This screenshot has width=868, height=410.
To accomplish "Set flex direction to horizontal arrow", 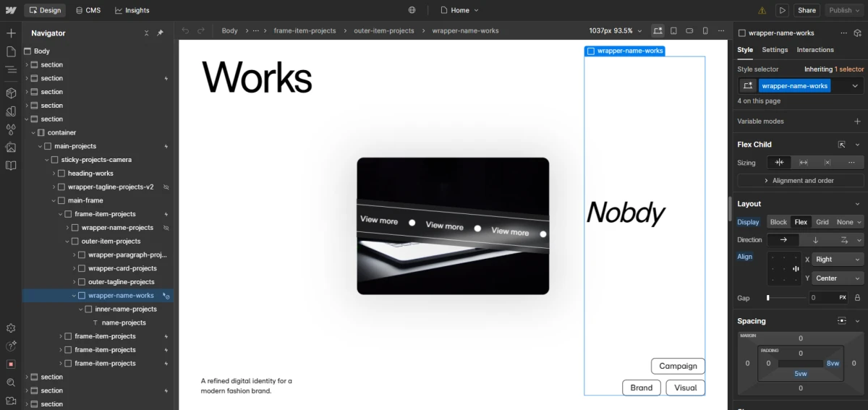I will coord(783,240).
